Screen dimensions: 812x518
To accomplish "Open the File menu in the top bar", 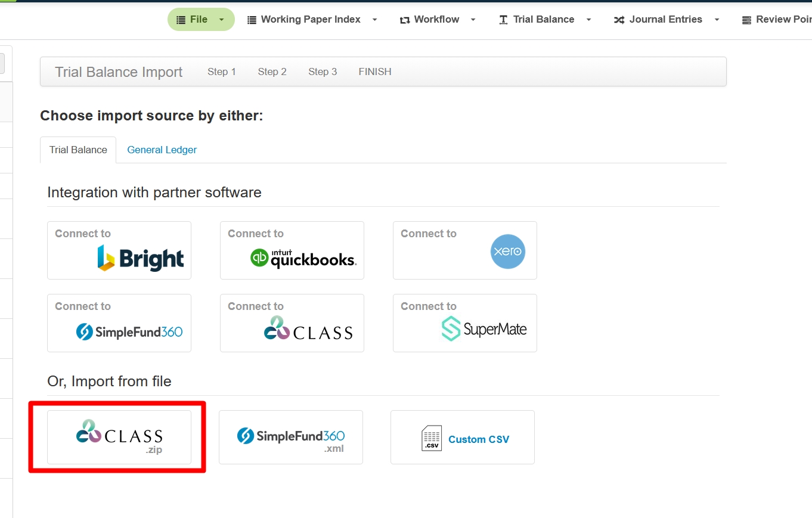I will pyautogui.click(x=201, y=20).
